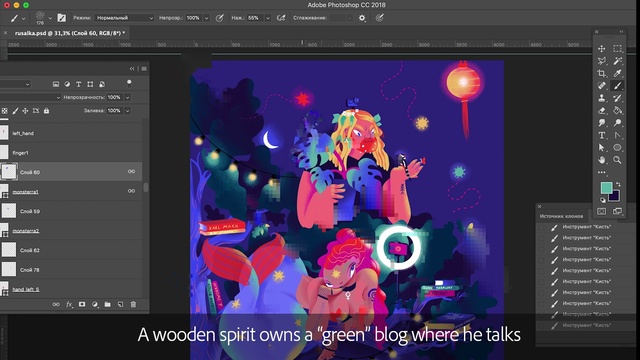
Task: Select the Dodge tool
Action: tap(618, 123)
